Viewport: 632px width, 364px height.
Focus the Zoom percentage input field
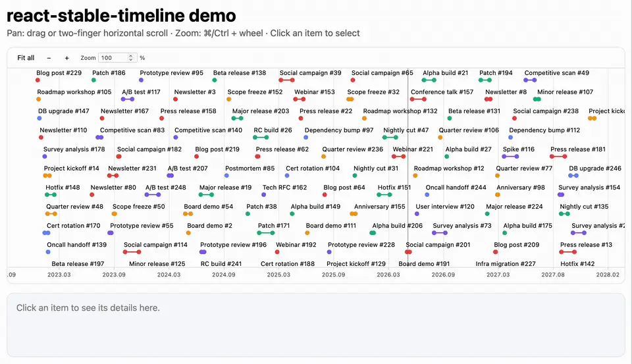117,58
